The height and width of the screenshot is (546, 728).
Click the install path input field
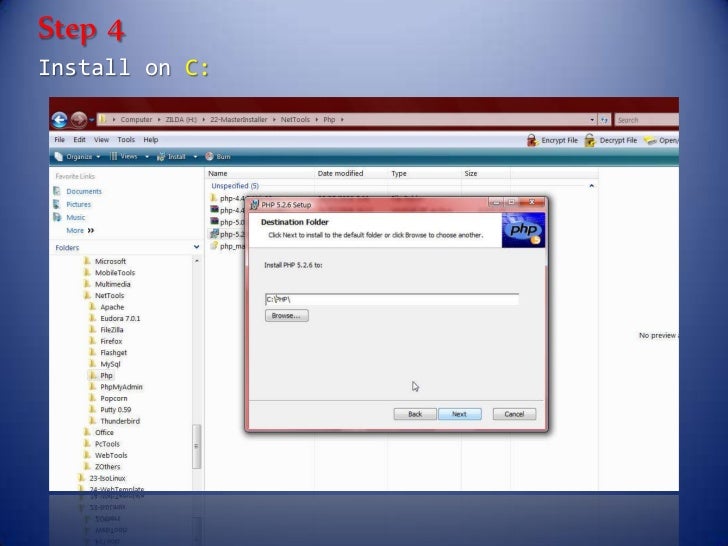(392, 299)
